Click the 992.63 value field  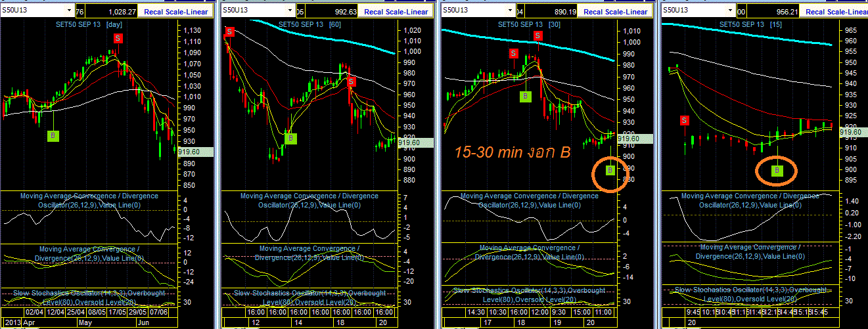tap(332, 11)
